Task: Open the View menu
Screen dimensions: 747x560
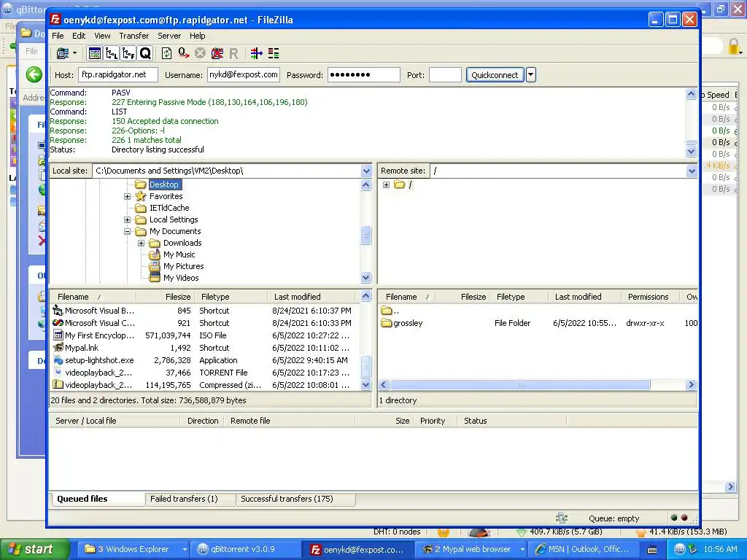Action: (x=102, y=36)
